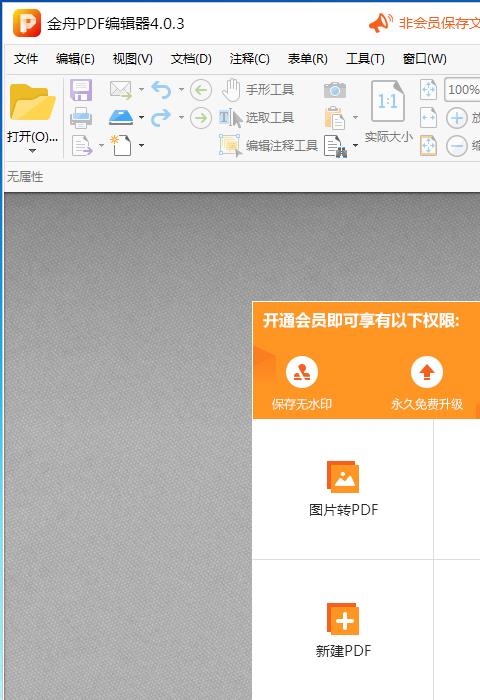Click the find document binoculars icon

pos(336,146)
